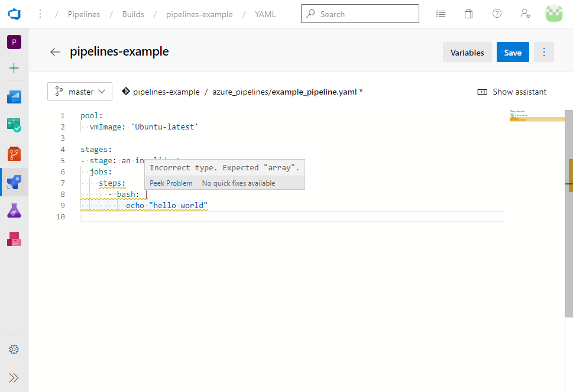Click the 'pool:' text on line 1
The image size is (573, 392).
point(92,116)
